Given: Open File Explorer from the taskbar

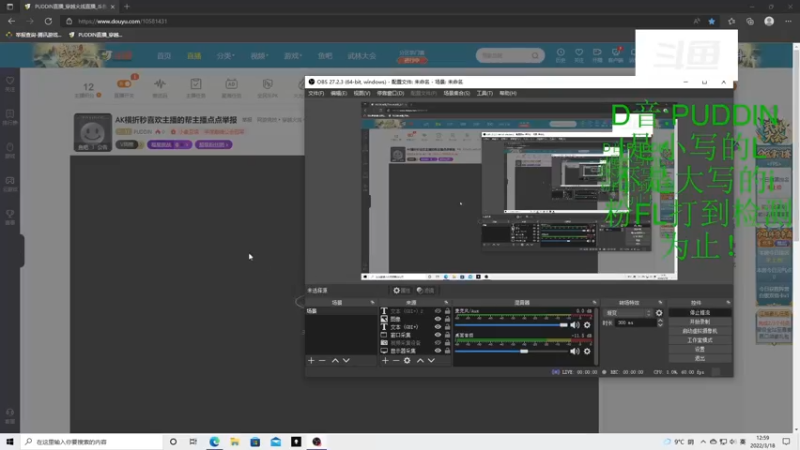Looking at the screenshot, I should coord(235,441).
